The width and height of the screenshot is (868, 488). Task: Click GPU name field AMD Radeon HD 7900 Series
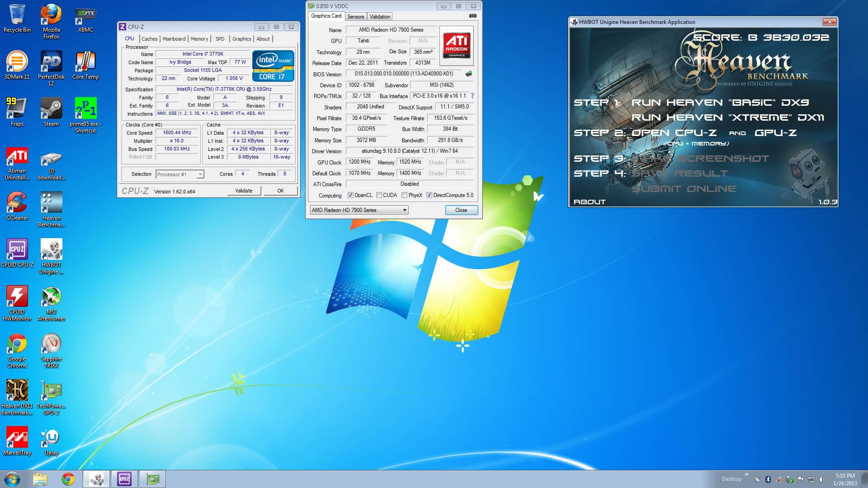tap(391, 30)
